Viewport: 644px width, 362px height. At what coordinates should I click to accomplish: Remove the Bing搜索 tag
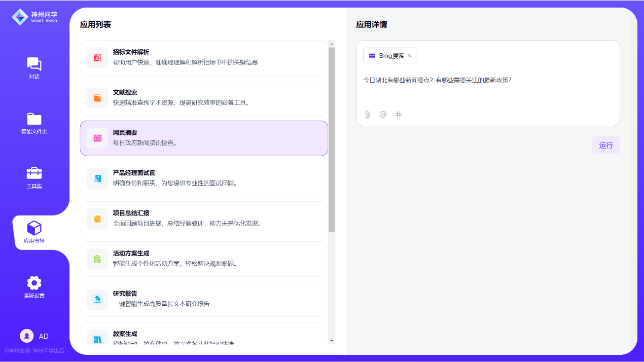tap(410, 56)
